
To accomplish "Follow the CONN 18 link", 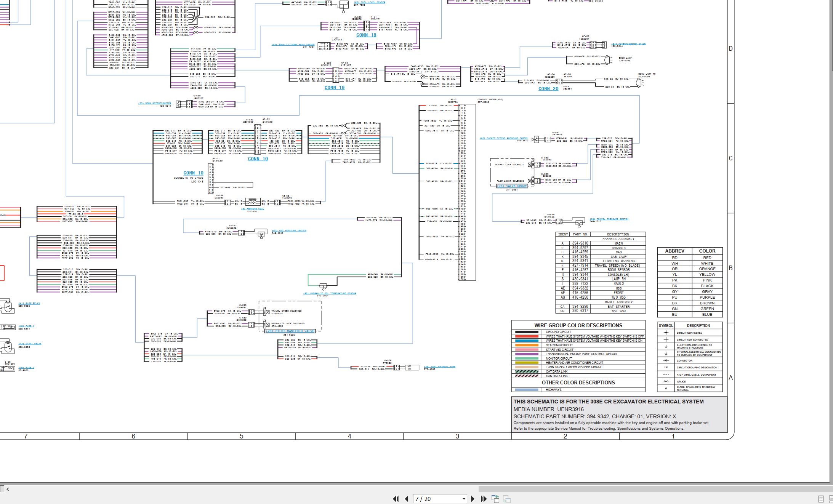I will [x=366, y=35].
